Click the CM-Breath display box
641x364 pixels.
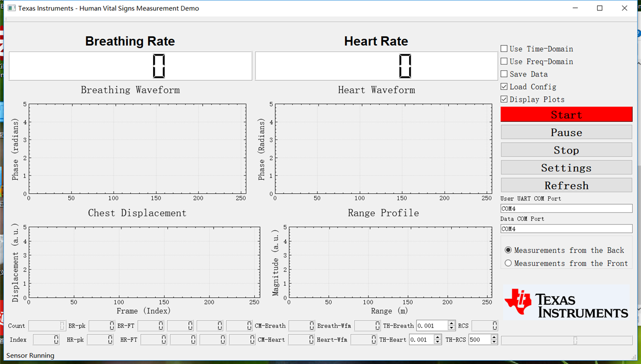coord(302,325)
